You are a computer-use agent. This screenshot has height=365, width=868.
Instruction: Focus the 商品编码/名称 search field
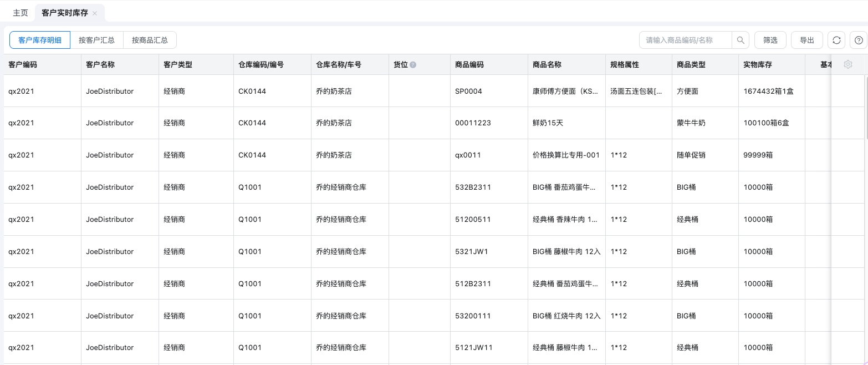686,40
